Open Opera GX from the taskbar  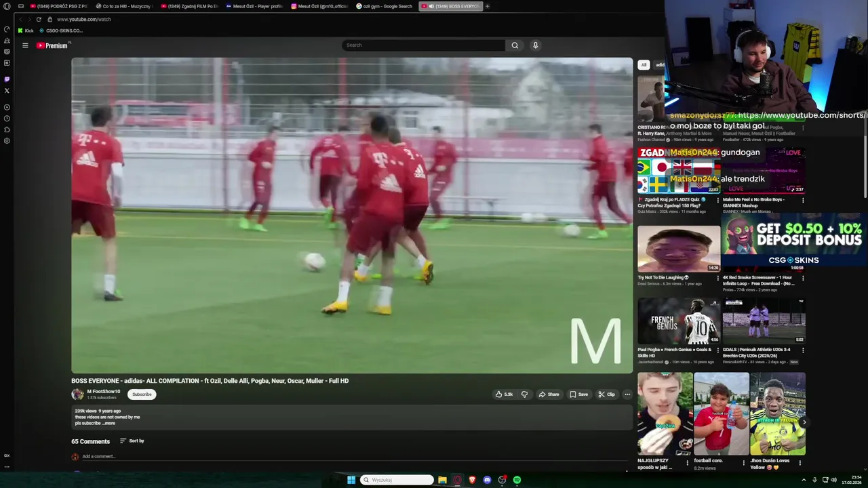(457, 480)
